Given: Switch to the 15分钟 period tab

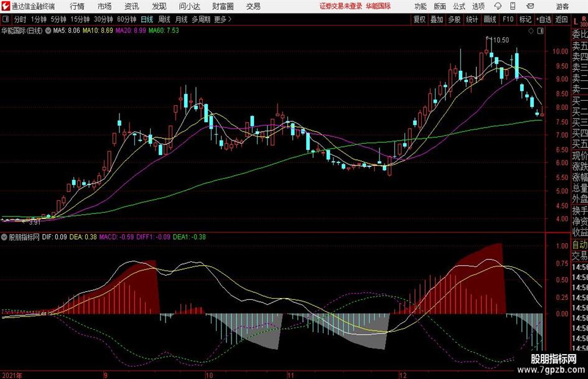Looking at the screenshot, I should 80,19.
